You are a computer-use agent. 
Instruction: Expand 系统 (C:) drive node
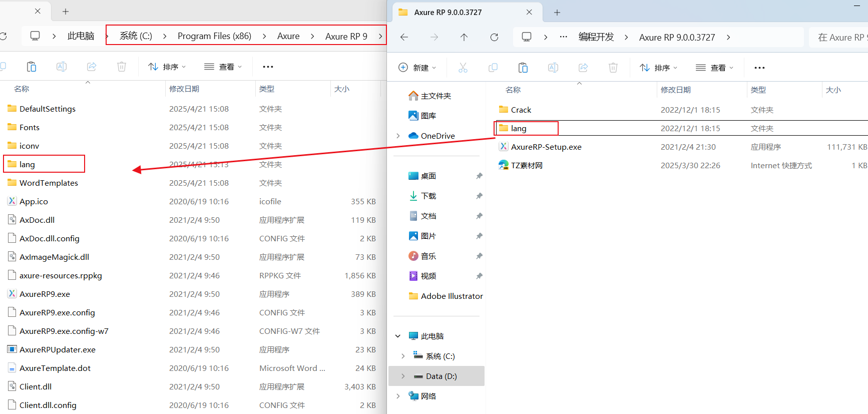[403, 356]
